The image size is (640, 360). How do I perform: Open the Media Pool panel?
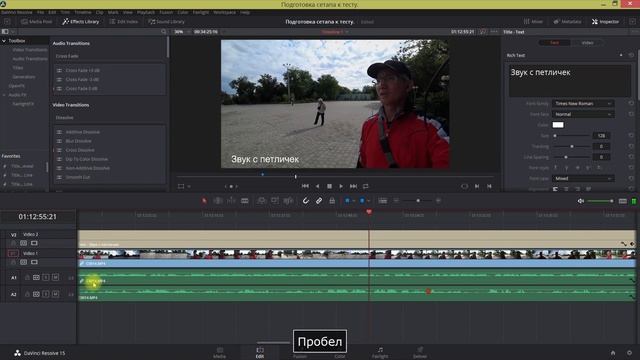37,22
